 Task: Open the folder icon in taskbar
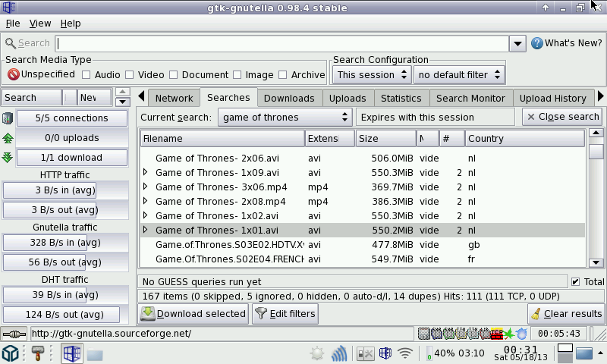coord(94,354)
